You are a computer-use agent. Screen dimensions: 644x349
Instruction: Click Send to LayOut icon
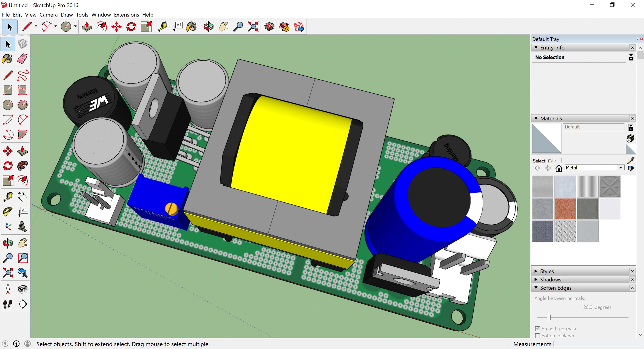click(299, 26)
